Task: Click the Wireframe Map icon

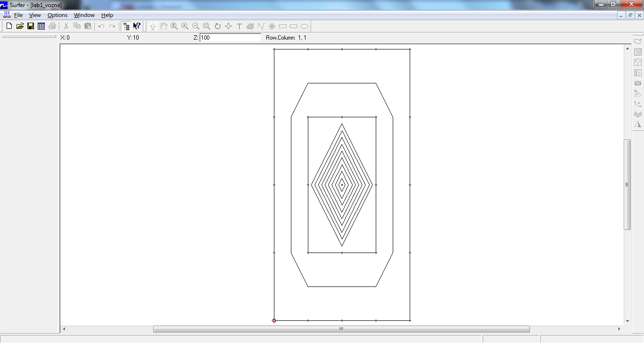Action: [638, 114]
